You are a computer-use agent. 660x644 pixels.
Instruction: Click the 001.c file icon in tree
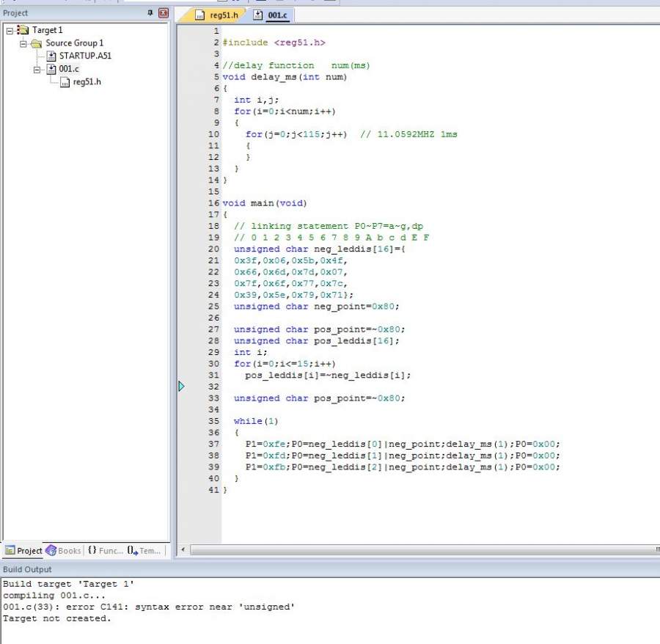pos(51,69)
